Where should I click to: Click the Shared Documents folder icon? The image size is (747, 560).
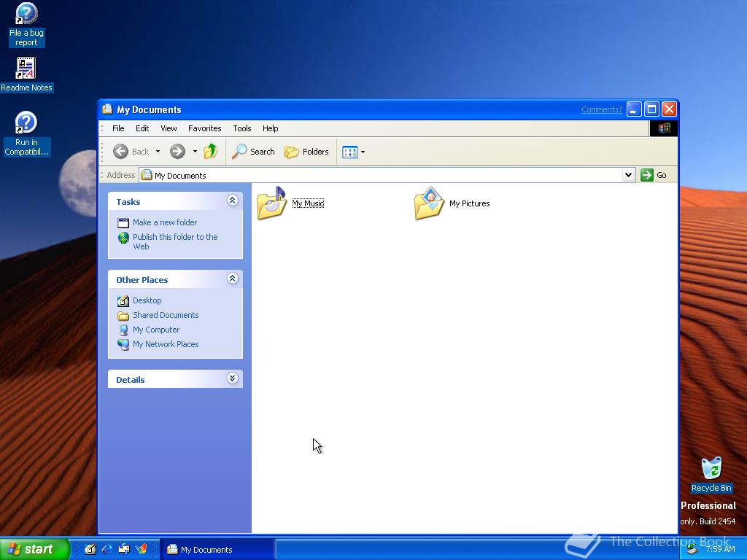[123, 315]
